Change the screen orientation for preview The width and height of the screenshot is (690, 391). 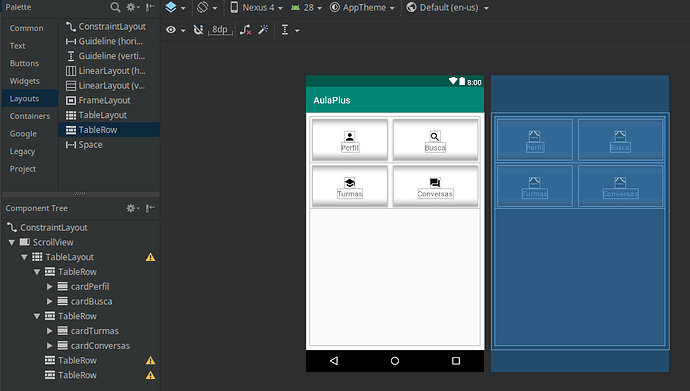click(207, 7)
